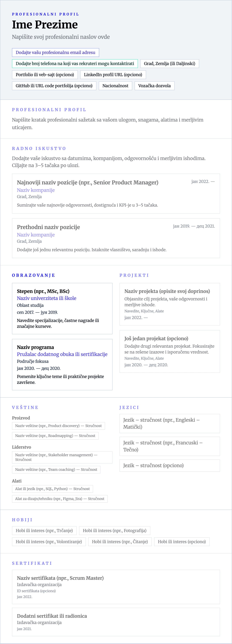Select the "Još jedan projekat (opciono)" card title

(156, 338)
